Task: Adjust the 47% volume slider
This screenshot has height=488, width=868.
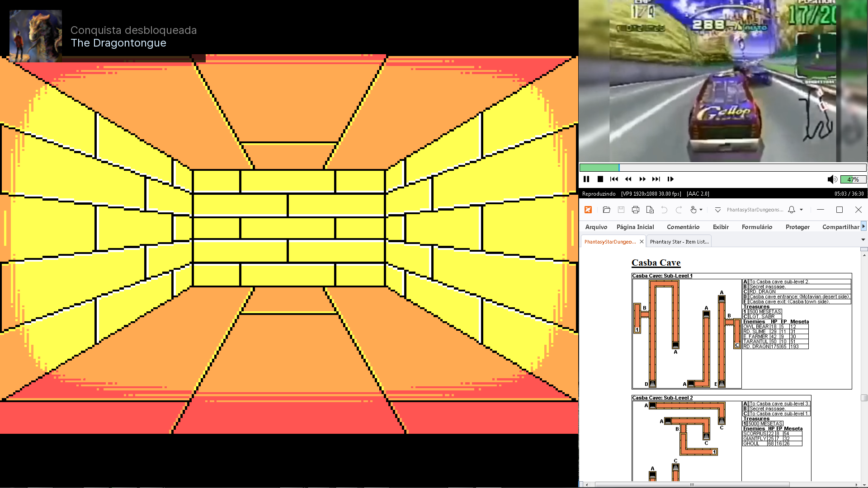Action: (853, 179)
